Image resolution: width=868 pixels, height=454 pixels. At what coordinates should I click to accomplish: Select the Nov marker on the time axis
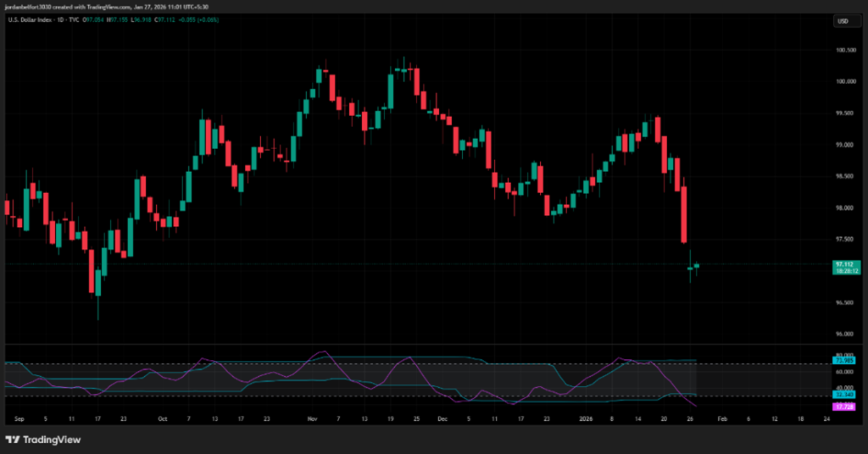pyautogui.click(x=312, y=418)
